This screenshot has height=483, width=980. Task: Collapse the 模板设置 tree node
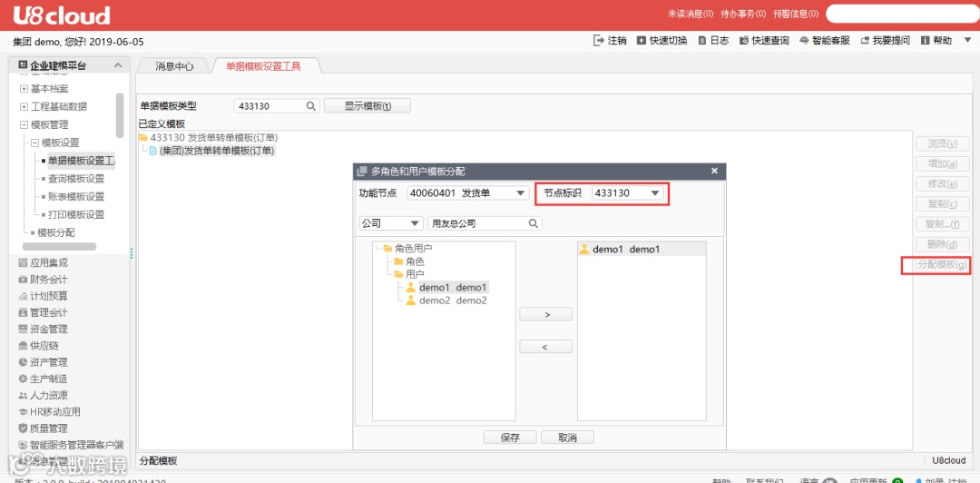(35, 143)
